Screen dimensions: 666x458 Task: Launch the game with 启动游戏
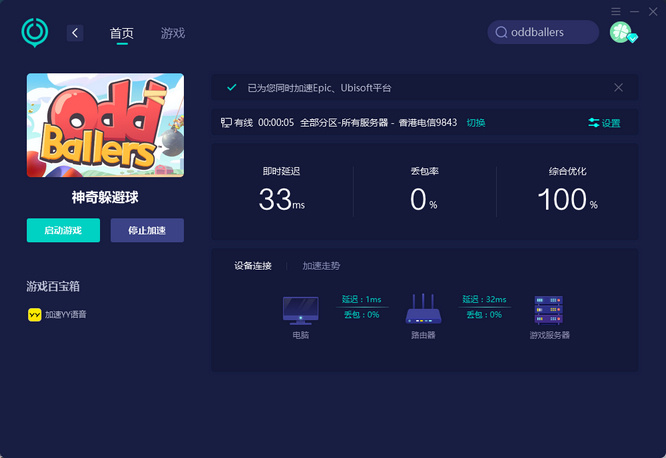(63, 230)
